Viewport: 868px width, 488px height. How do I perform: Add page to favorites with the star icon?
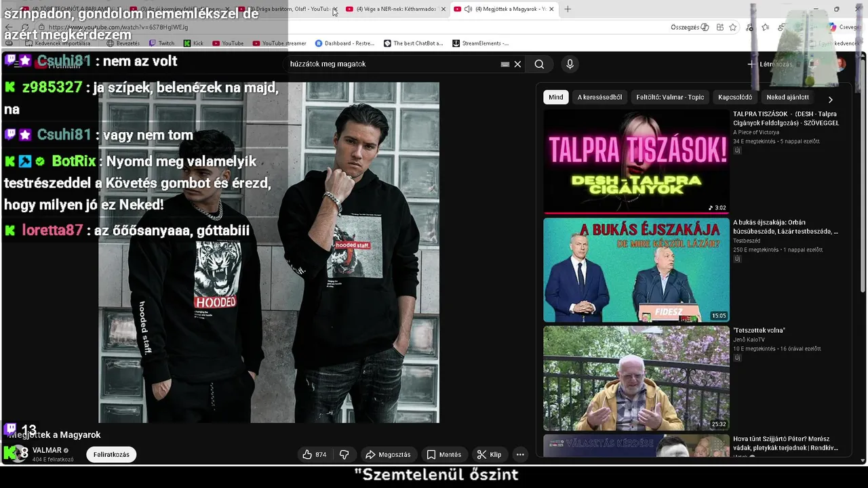point(733,27)
